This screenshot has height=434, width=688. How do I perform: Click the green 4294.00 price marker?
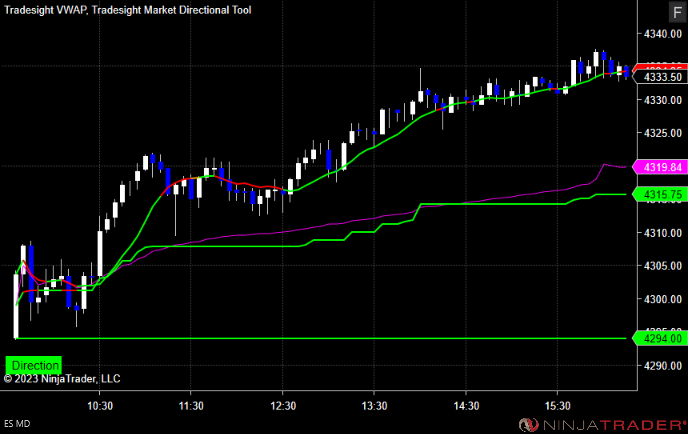click(659, 338)
